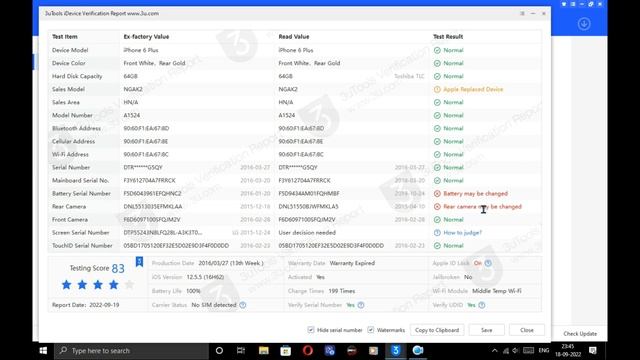Viewport: 640px width, 360px height.
Task: Close the report with the Close button
Action: coord(527,330)
